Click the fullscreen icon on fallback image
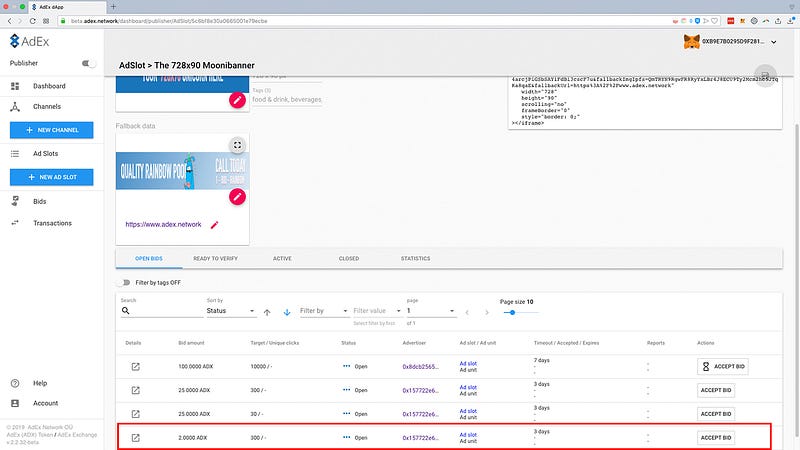 pyautogui.click(x=237, y=145)
